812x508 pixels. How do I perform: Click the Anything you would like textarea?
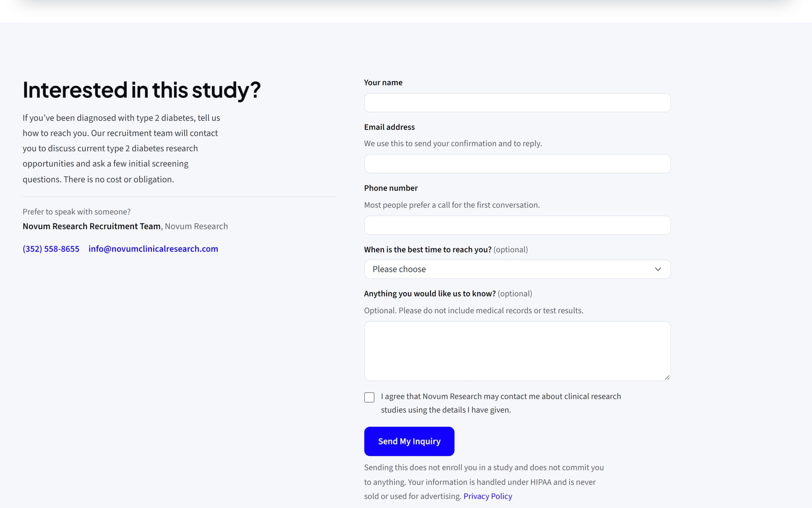pyautogui.click(x=517, y=351)
